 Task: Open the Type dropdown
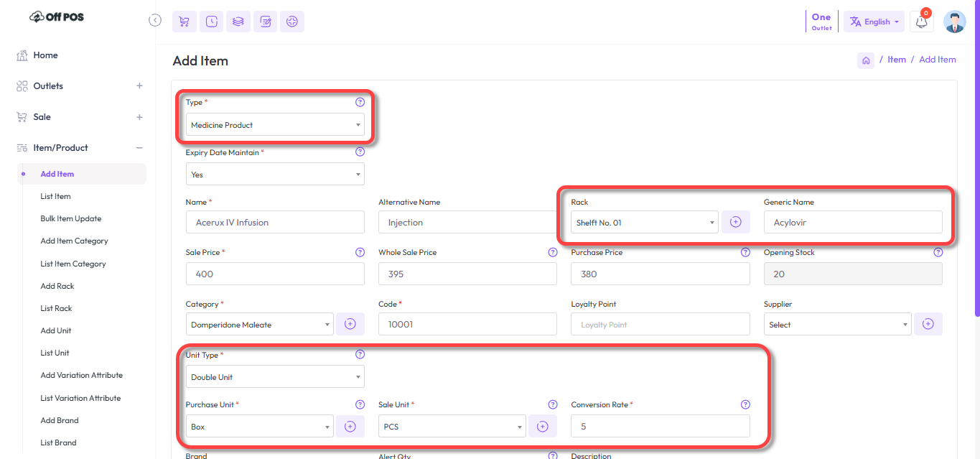(275, 125)
